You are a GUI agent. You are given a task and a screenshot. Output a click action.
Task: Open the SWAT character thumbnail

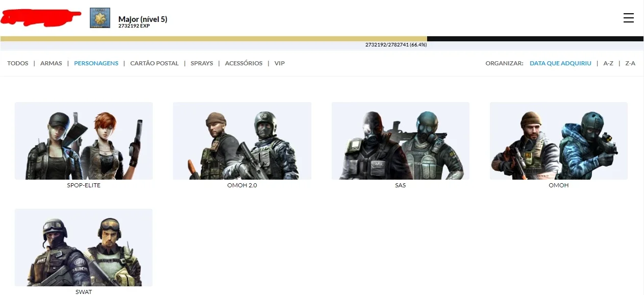pyautogui.click(x=84, y=248)
